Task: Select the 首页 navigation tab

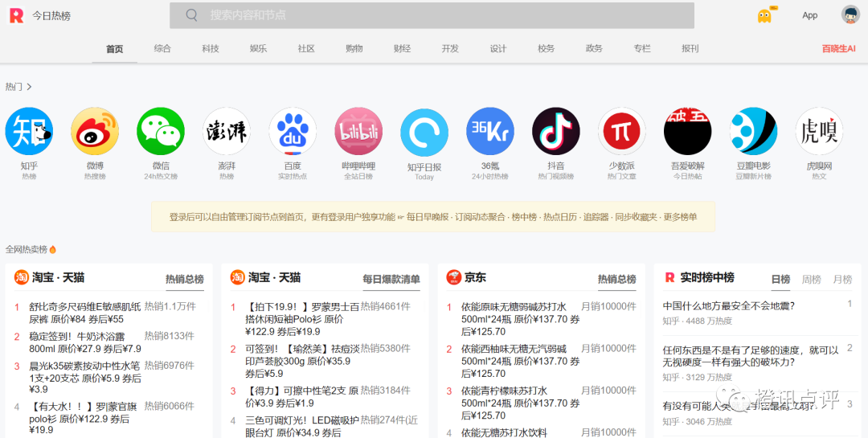Action: click(x=115, y=49)
